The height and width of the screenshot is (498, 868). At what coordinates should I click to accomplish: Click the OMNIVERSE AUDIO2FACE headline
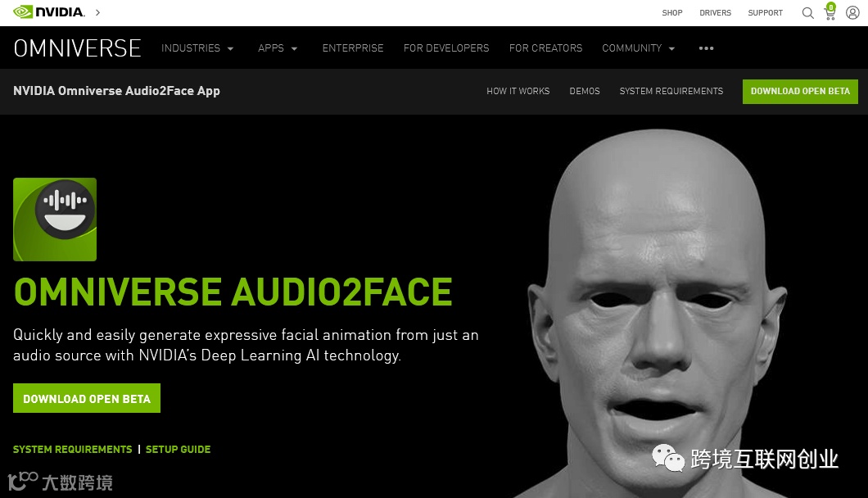click(x=233, y=292)
